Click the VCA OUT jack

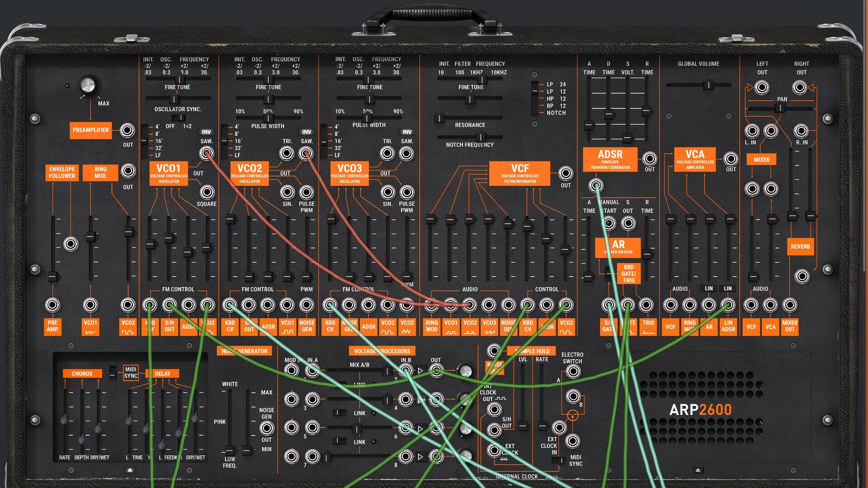(x=731, y=159)
